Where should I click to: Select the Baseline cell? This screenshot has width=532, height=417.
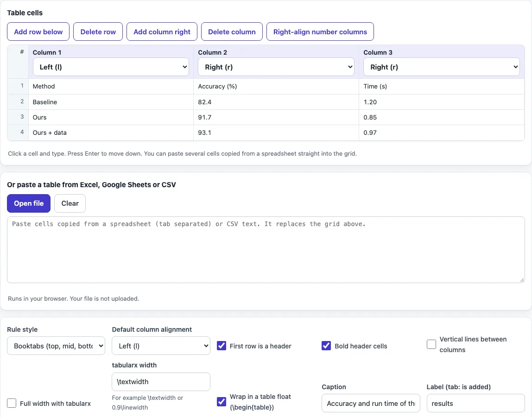(x=111, y=102)
